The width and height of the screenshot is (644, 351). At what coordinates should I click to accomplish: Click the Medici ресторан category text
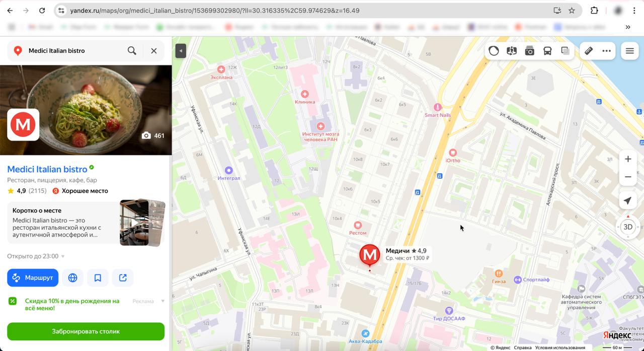[52, 180]
